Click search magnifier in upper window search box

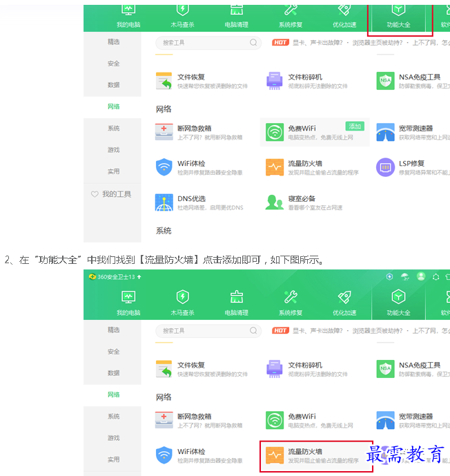[x=253, y=43]
